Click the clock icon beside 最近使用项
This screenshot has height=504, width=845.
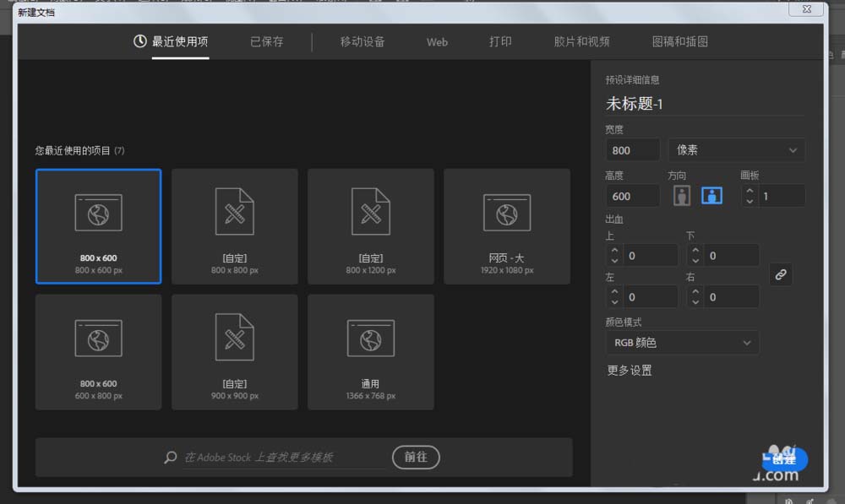tap(140, 41)
